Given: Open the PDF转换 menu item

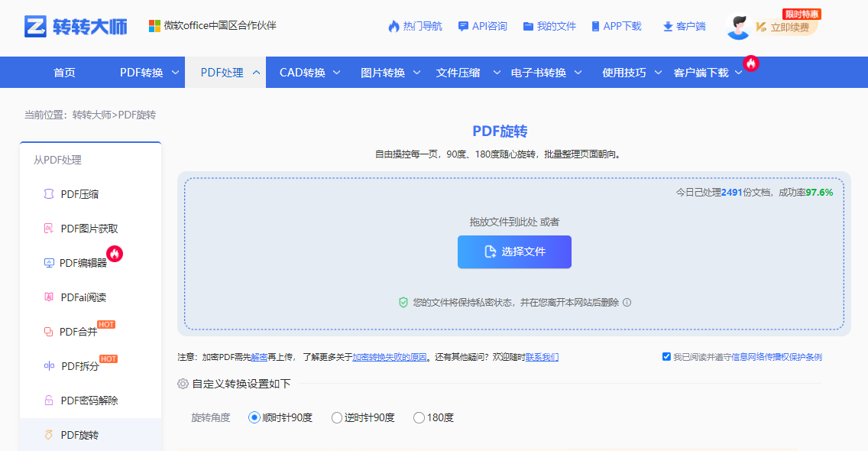Looking at the screenshot, I should (141, 73).
